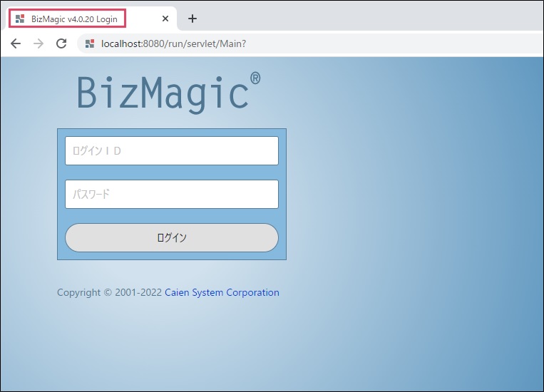The image size is (544, 392).
Task: Open a new tab with plus icon
Action: [193, 19]
